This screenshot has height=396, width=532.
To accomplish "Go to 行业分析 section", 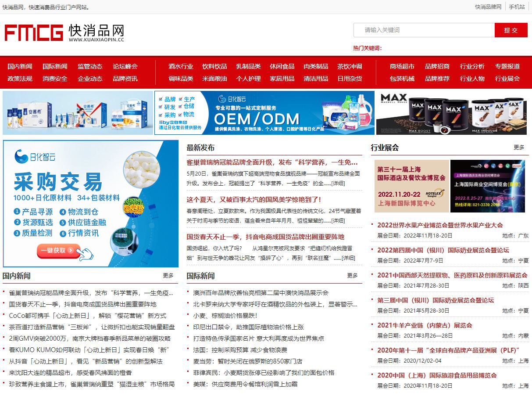I will click(x=472, y=66).
